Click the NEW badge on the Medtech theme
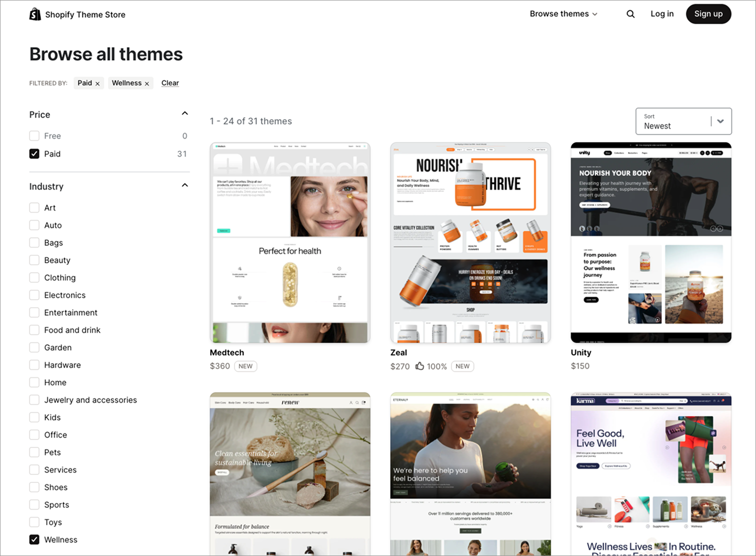Image resolution: width=756 pixels, height=556 pixels. (245, 366)
